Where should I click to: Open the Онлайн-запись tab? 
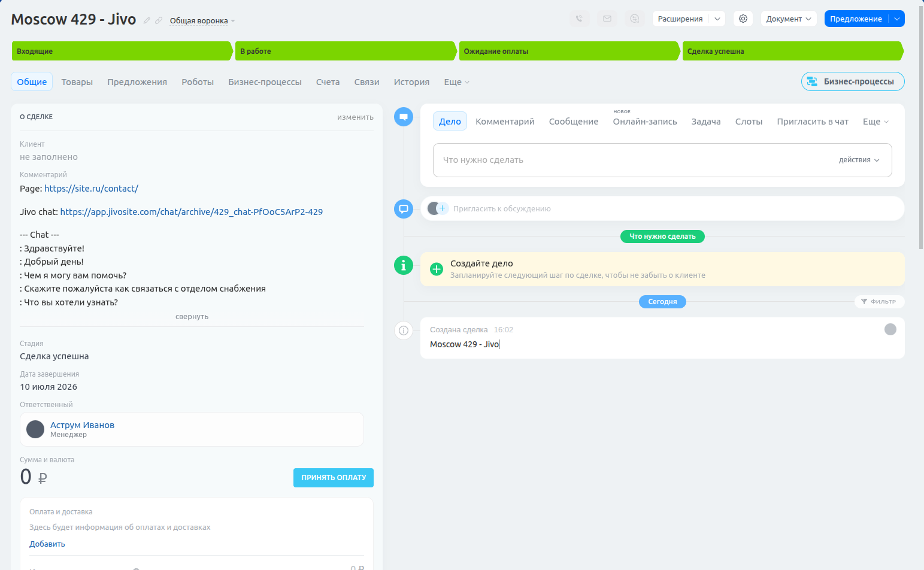point(645,122)
